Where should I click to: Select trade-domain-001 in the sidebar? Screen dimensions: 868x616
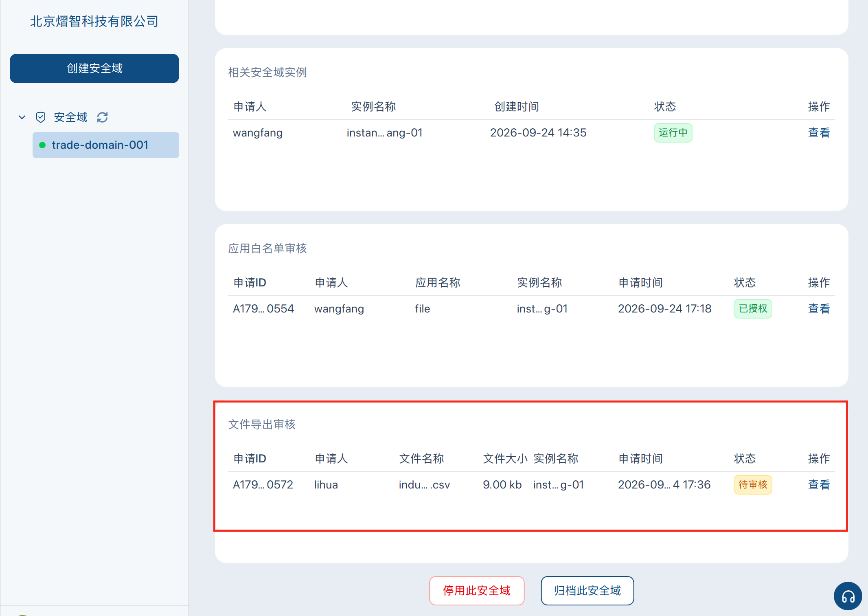click(106, 145)
